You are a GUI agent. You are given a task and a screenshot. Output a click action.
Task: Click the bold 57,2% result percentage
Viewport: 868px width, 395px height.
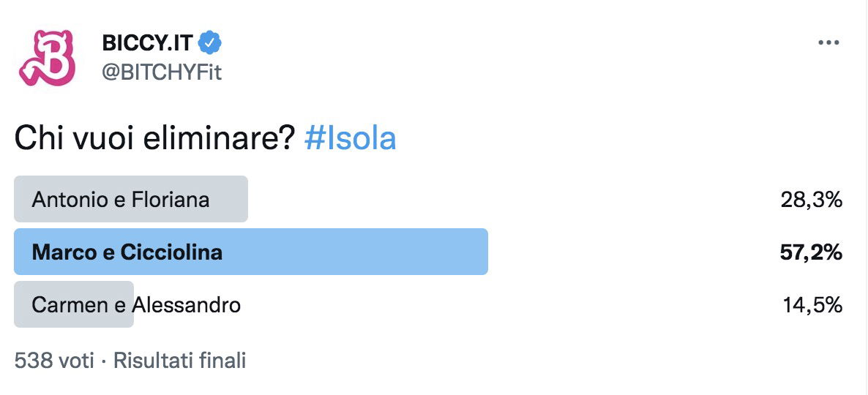pos(810,252)
